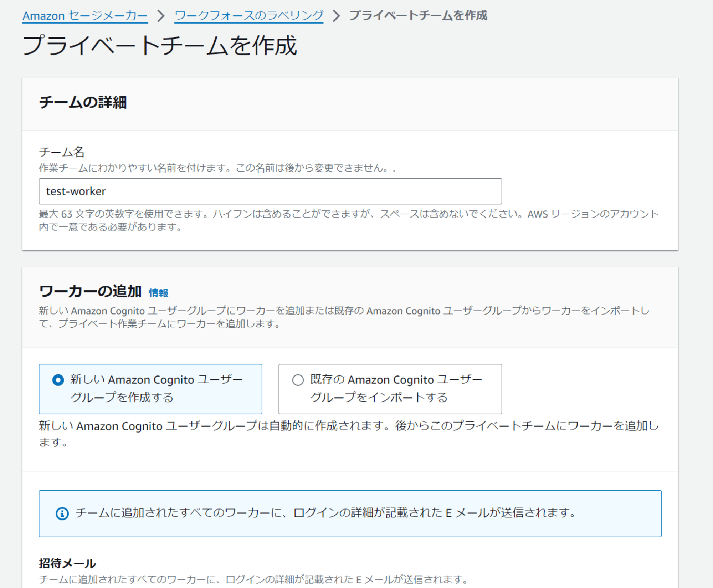Select 新しい Amazon Cognito ユーザーグループを作成する radio
Viewport: 713px width, 588px height.
58,380
